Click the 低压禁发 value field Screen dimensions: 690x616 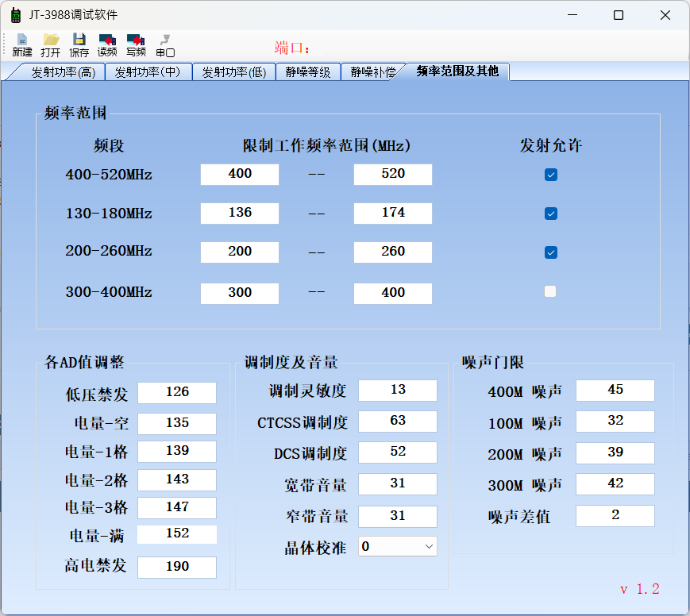pyautogui.click(x=177, y=392)
